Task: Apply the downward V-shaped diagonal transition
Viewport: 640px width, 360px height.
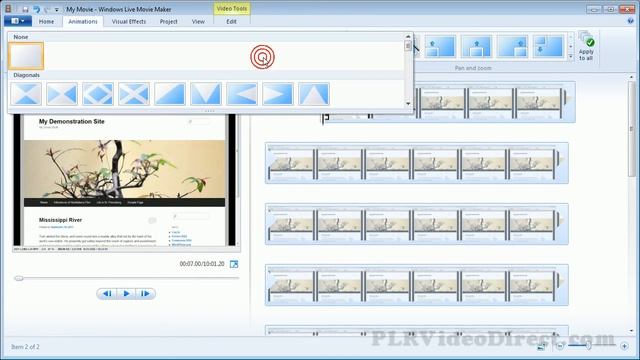Action: coord(206,94)
